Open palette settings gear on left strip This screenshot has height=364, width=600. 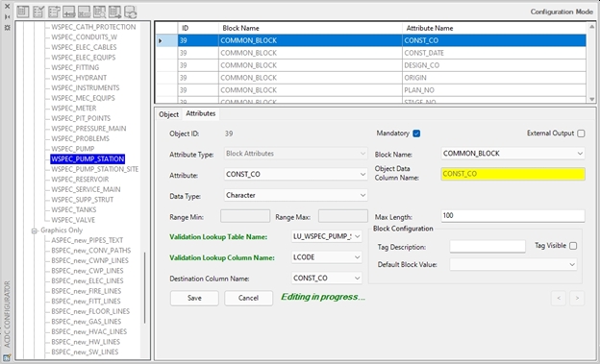7,28
